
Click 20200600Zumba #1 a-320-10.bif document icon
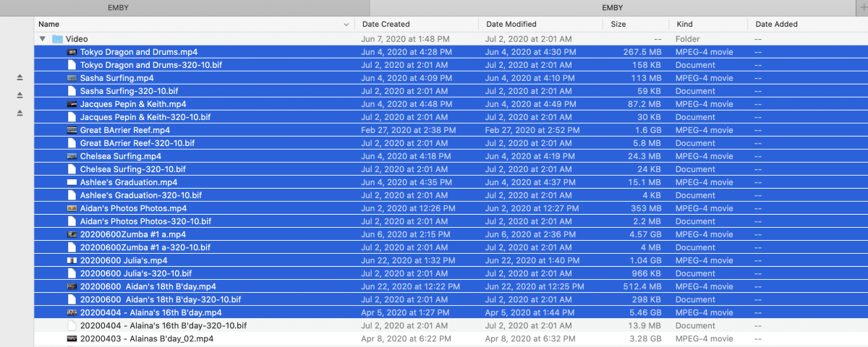click(x=72, y=247)
